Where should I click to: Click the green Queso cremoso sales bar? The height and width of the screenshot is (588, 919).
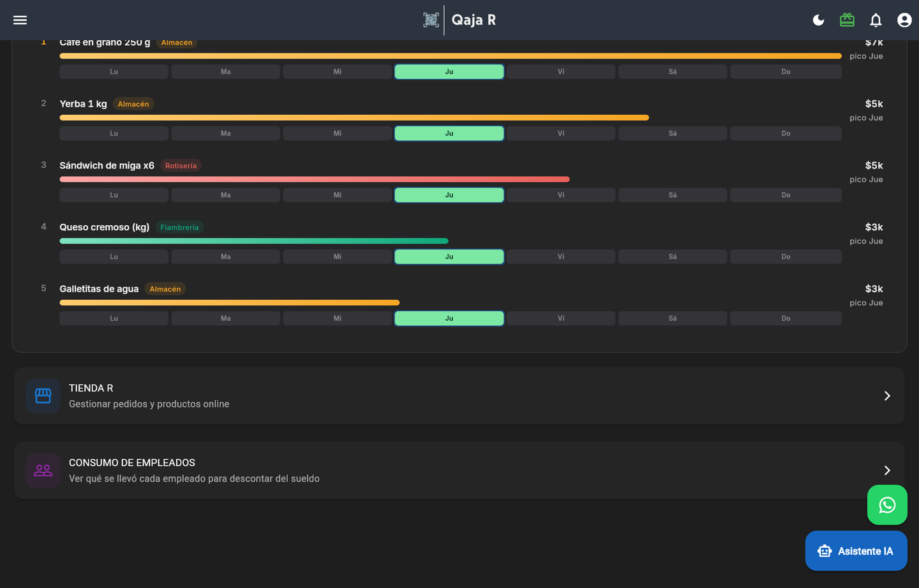click(254, 241)
